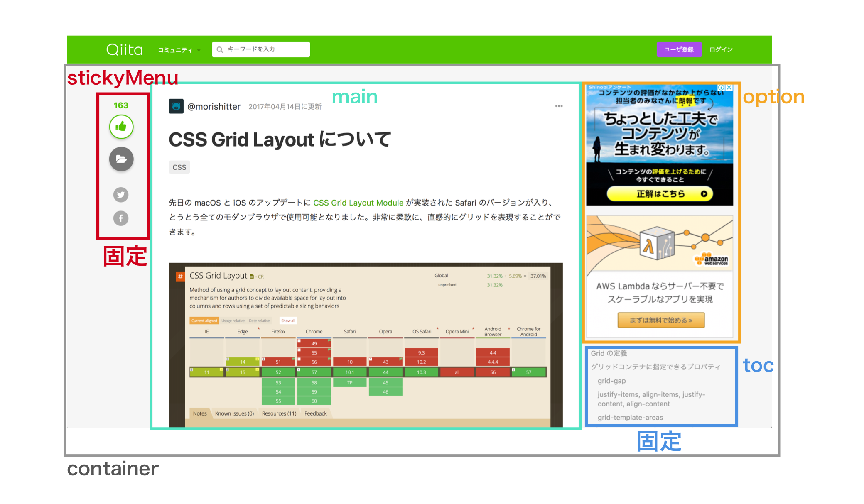Jump to グリッドコンテナに指定できるプロパティ section

655,367
